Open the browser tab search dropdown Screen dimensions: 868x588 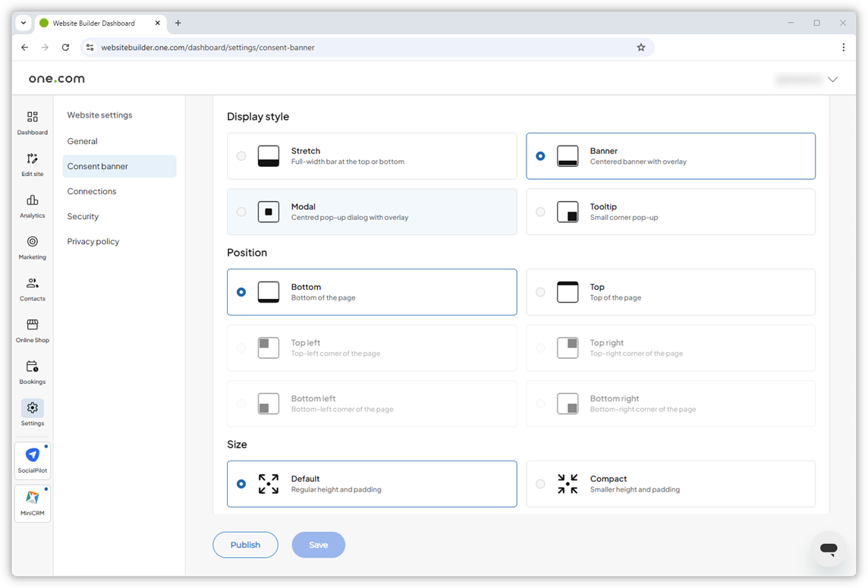tap(24, 23)
